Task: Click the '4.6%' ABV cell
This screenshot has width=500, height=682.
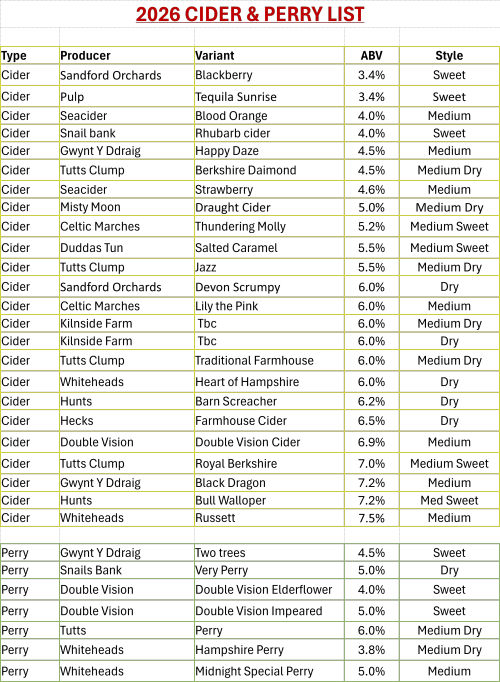Action: point(371,190)
